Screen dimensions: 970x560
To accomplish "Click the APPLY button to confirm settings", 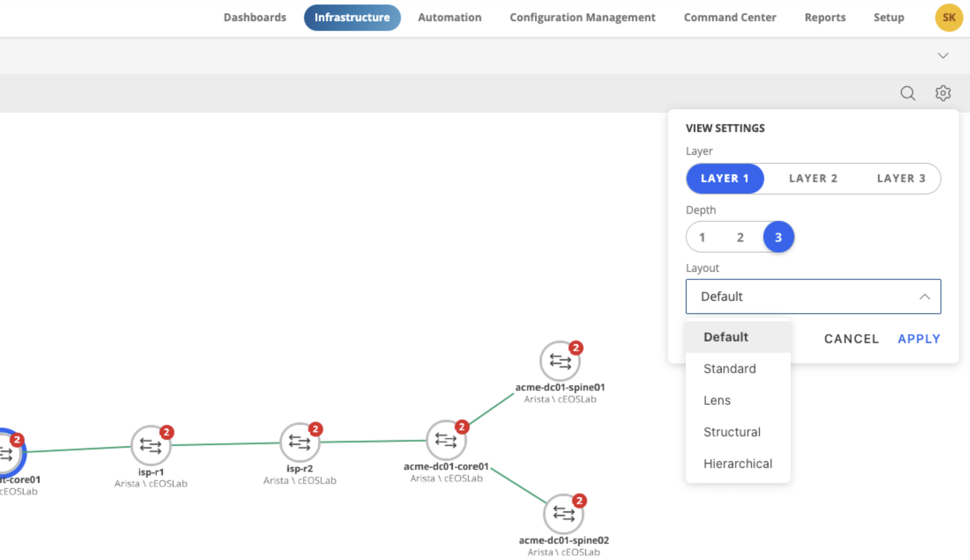I will (919, 339).
